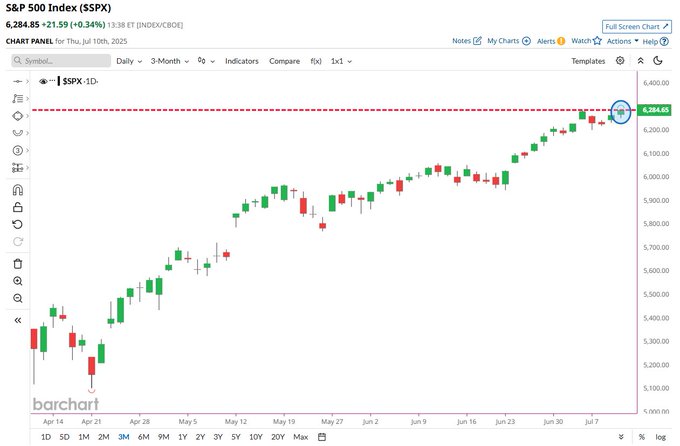Focus the Symbol search field
The width and height of the screenshot is (680, 446).
click(x=61, y=61)
